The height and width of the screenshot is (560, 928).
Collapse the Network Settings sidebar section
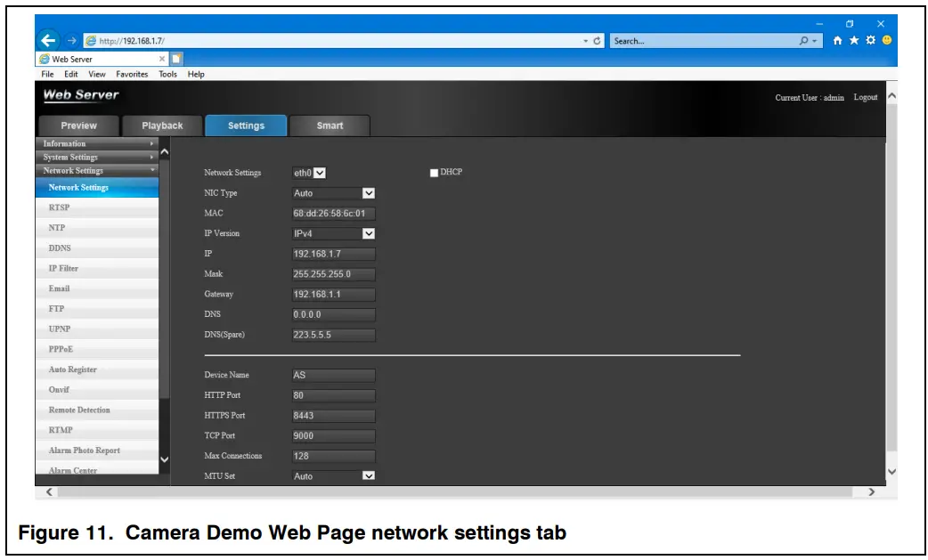98,171
